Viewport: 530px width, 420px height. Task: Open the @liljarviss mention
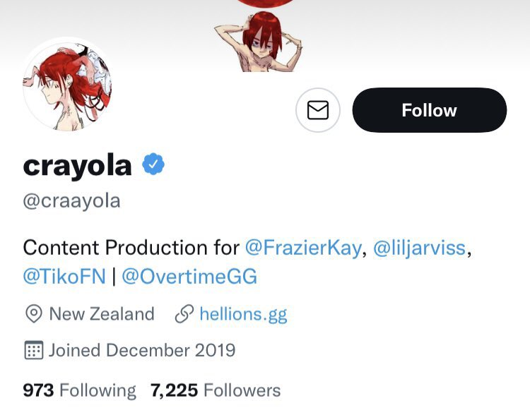tap(419, 248)
